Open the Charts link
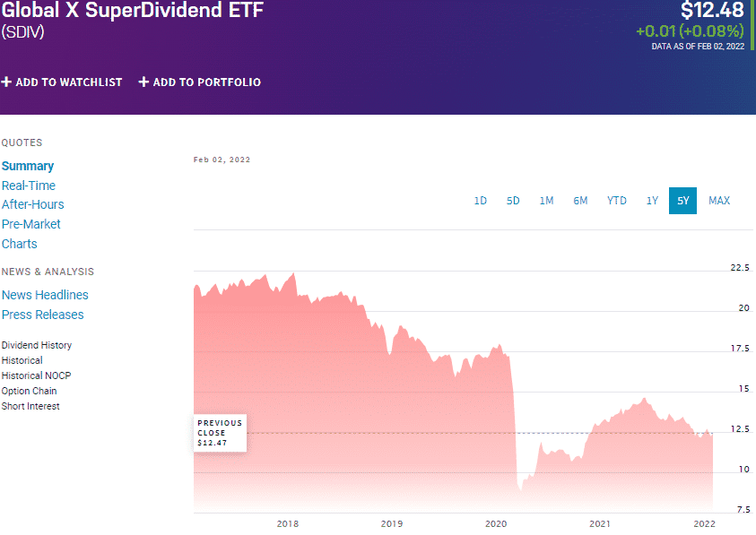Screen dimensions: 756x535 coord(20,244)
